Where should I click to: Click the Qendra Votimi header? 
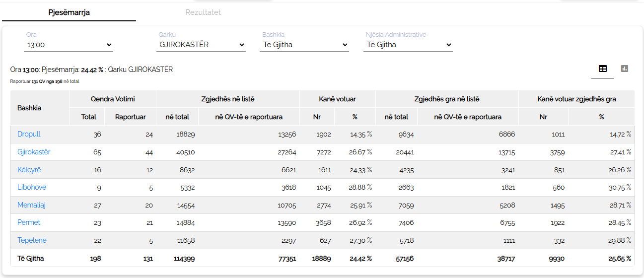tap(113, 99)
